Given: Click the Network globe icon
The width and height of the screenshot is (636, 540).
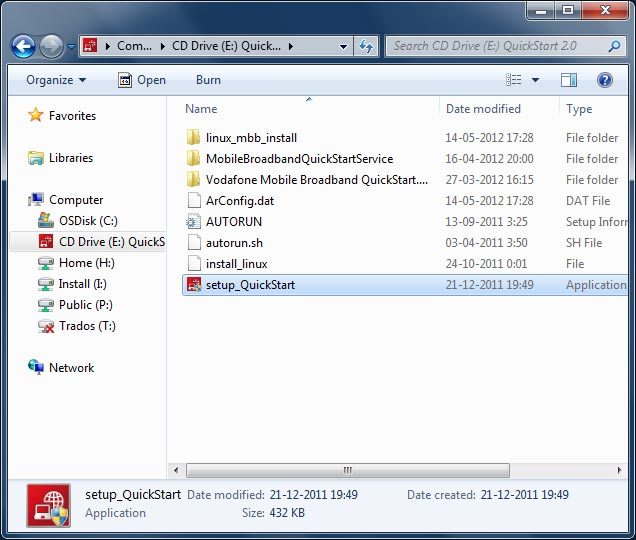Looking at the screenshot, I should pos(36,367).
